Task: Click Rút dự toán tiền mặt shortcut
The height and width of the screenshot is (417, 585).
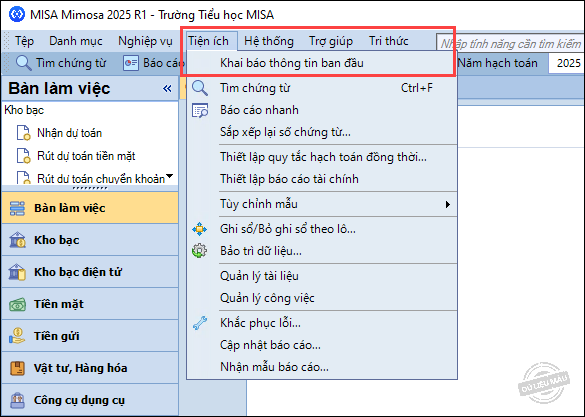Action: [x=86, y=156]
